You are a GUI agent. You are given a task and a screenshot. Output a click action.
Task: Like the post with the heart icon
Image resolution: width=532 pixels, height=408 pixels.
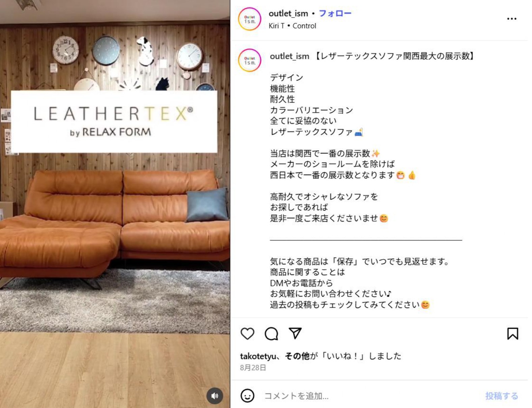coord(247,333)
